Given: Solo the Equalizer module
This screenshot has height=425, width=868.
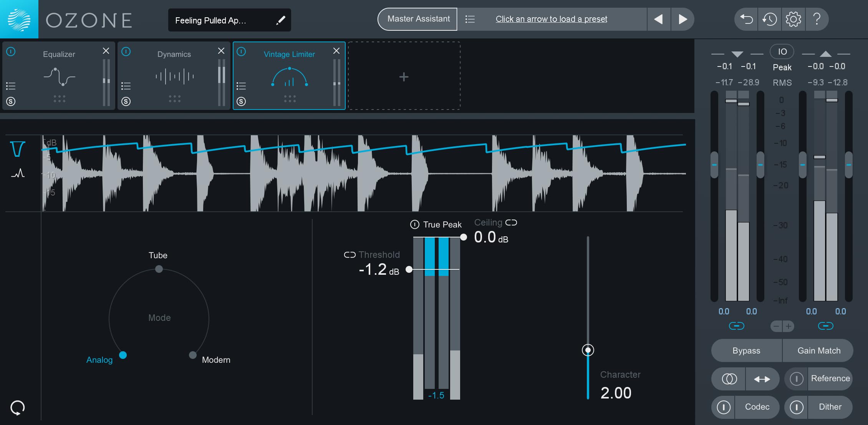Looking at the screenshot, I should pyautogui.click(x=11, y=101).
